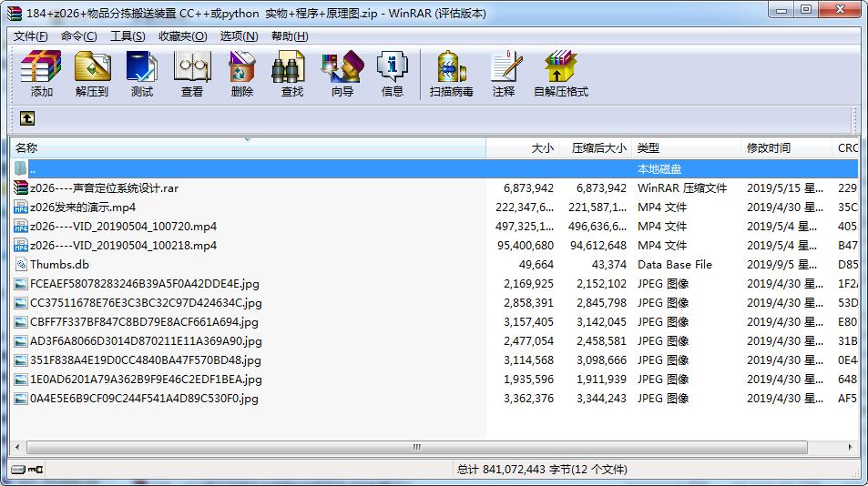Click the 'Data Base File' type cell
Viewport: 868px width, 486px height.
tap(674, 264)
